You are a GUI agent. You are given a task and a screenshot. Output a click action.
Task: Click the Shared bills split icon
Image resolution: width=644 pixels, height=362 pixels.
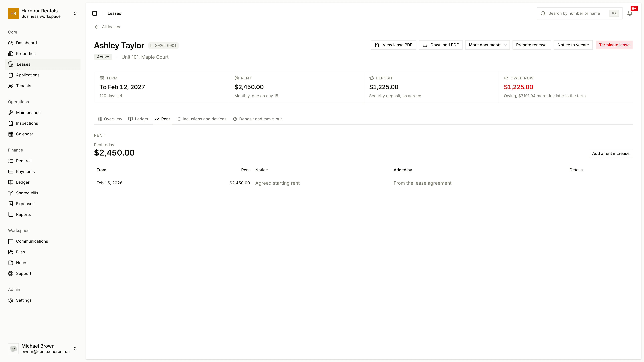tap(11, 193)
